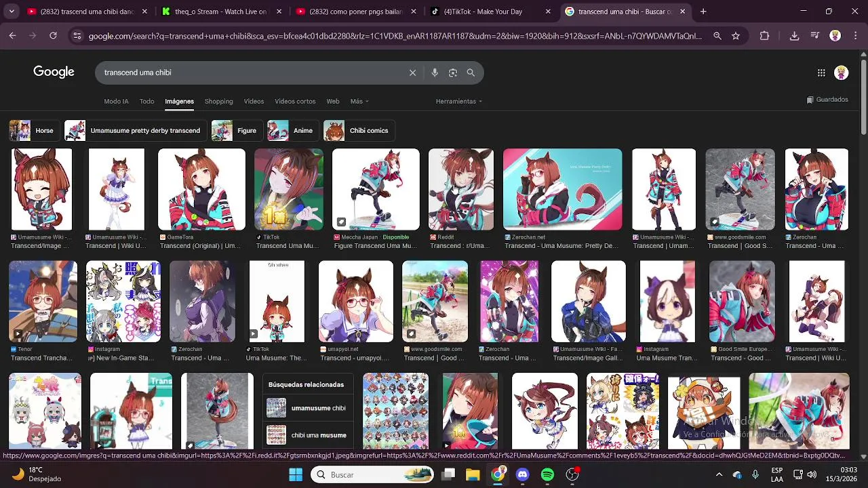Open the Windows Start menu
This screenshot has width=868, height=488.
point(296,474)
